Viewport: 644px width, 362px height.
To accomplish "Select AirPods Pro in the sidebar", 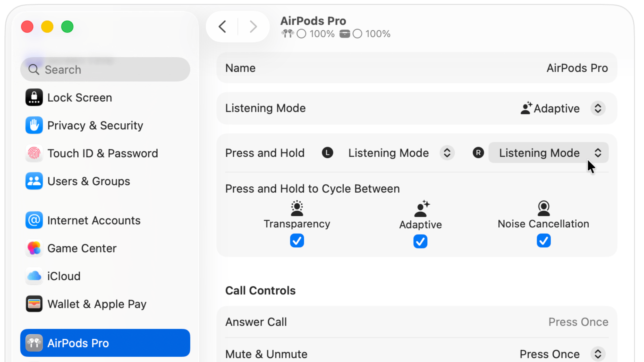I will pyautogui.click(x=105, y=343).
